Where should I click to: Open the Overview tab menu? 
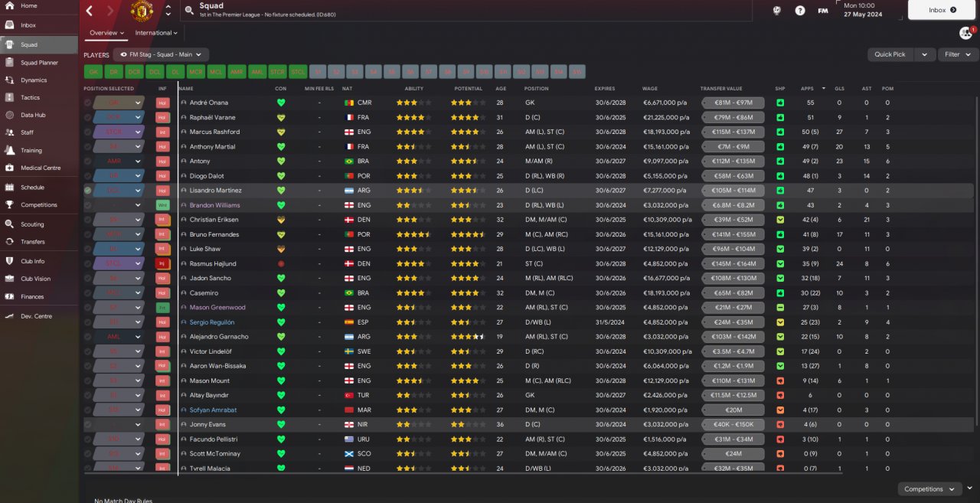coord(106,33)
